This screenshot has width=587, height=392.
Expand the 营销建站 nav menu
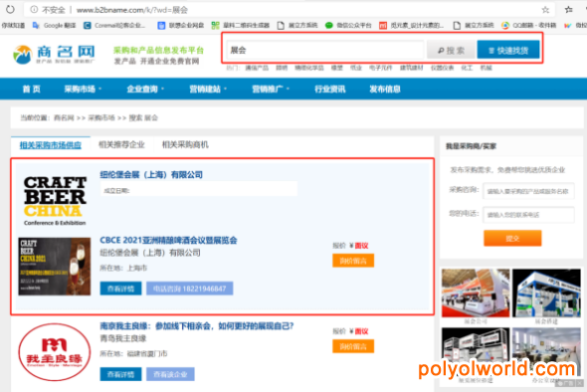[208, 90]
